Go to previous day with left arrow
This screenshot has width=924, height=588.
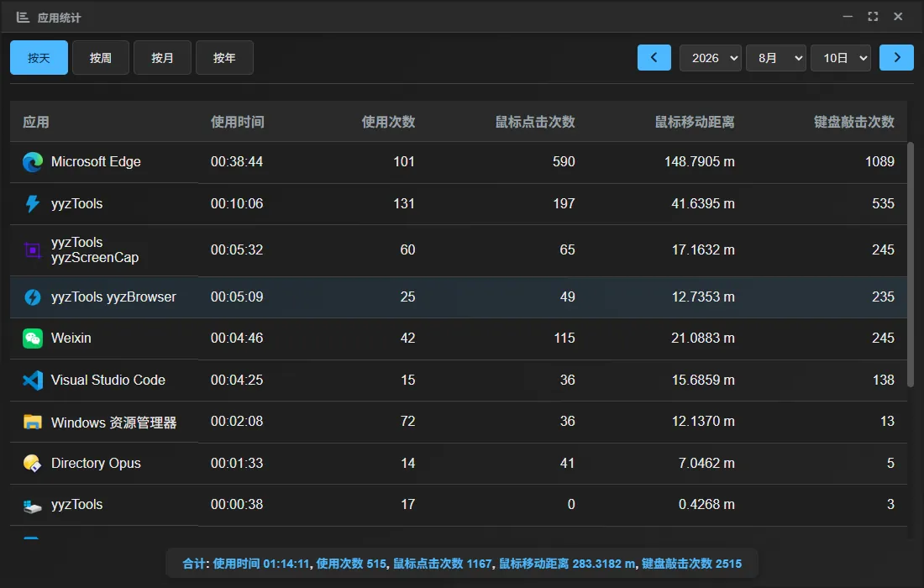(x=654, y=58)
